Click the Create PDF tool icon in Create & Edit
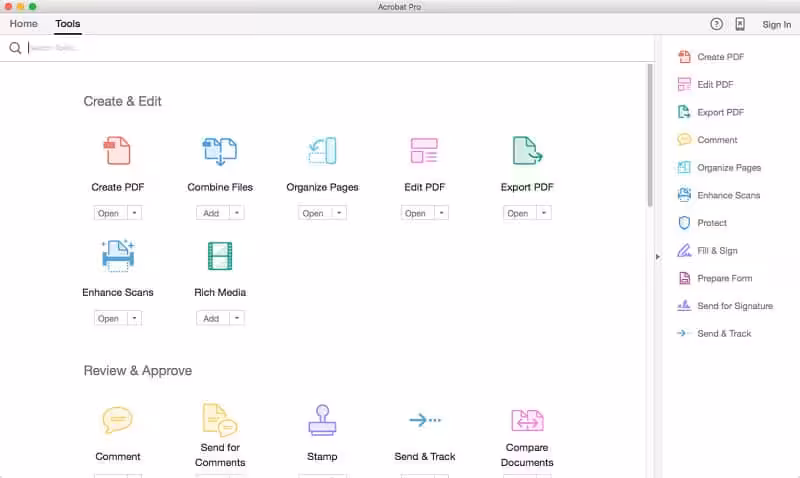The width and height of the screenshot is (800, 478). 117,150
